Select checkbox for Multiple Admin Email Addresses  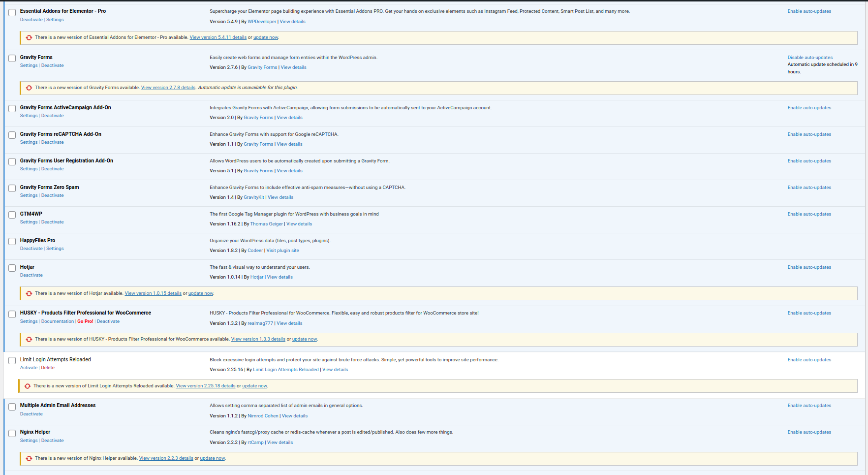point(12,407)
